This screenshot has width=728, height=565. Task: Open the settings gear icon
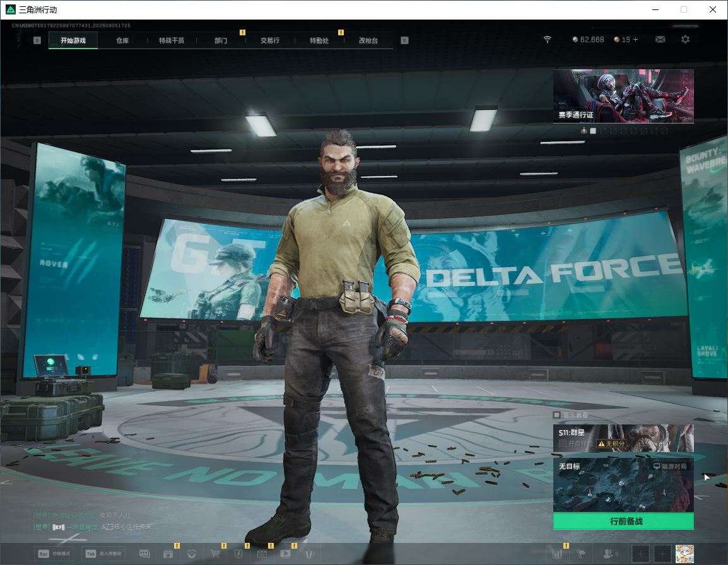[x=685, y=40]
